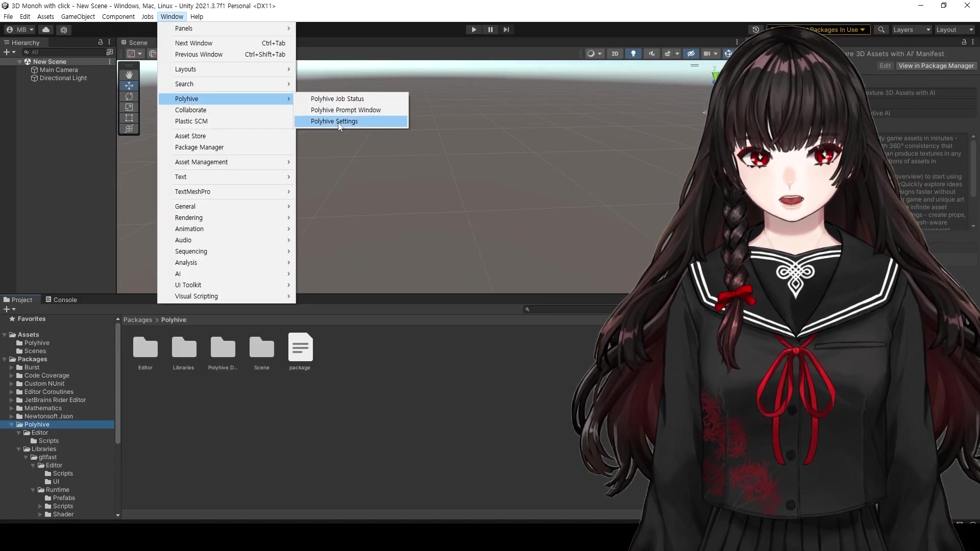
Task: Open Package Manager from the Window menu
Action: [227, 147]
